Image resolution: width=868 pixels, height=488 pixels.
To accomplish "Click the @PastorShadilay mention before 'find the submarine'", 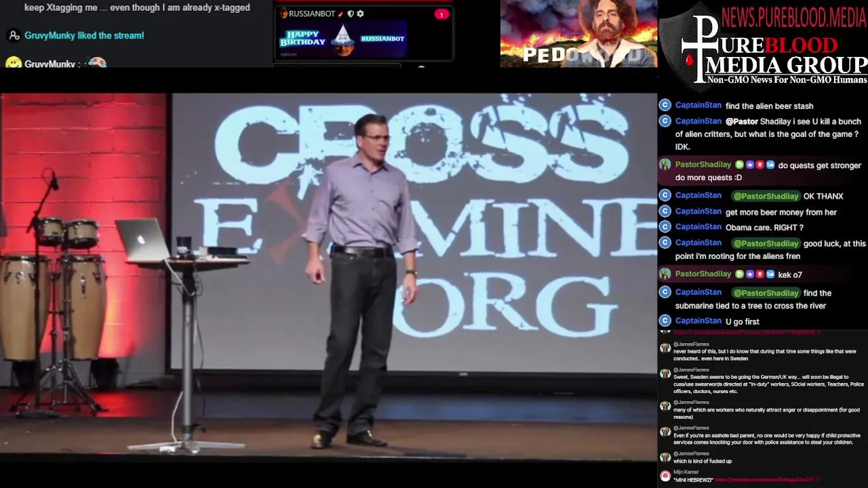I will coord(766,293).
